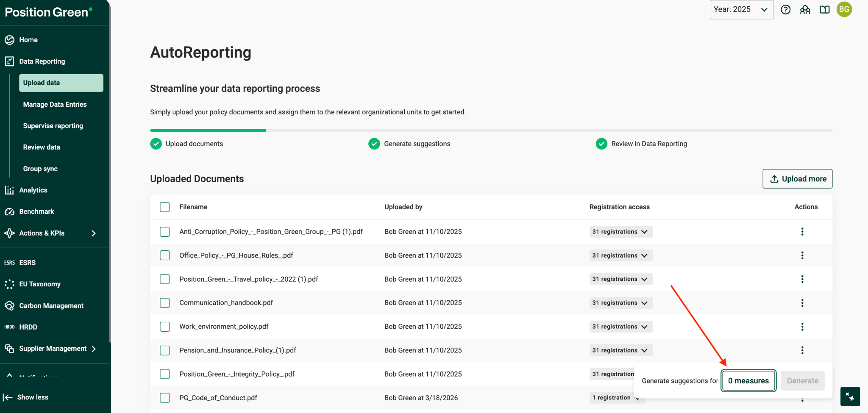Viewport: 868px width, 413px height.
Task: Expand registrations dropdown for Travel_policy
Action: [x=621, y=279]
